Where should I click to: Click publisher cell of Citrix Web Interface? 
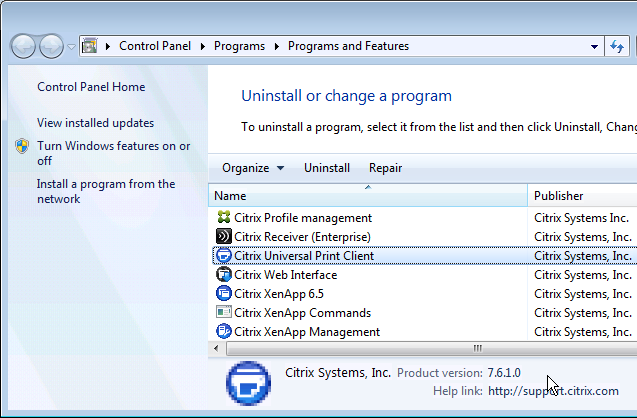click(583, 275)
